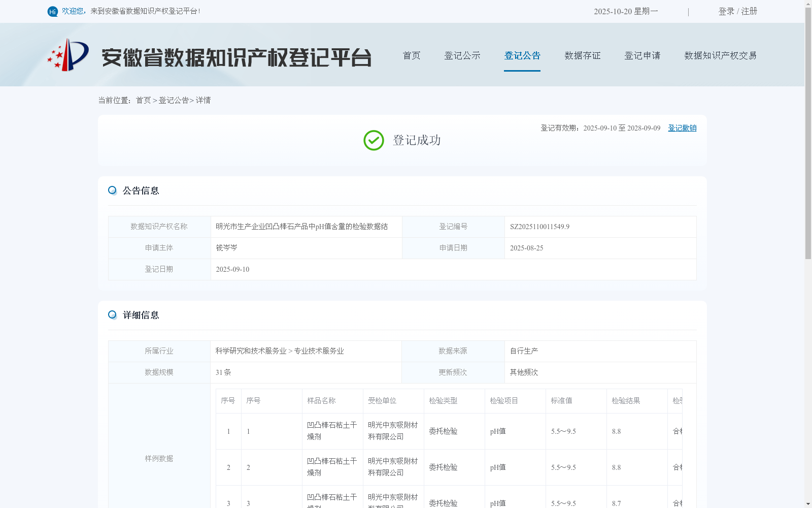Click the scrollbar up arrow

pyautogui.click(x=808, y=4)
